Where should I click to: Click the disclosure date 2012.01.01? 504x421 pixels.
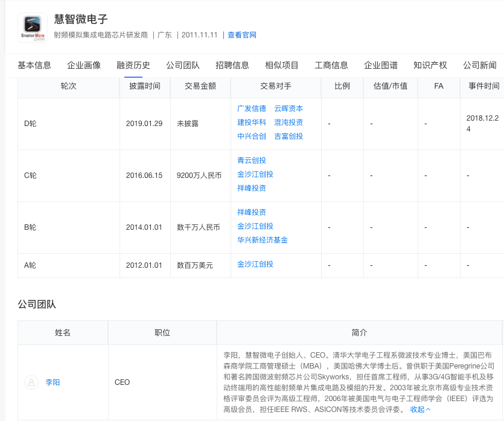pyautogui.click(x=144, y=265)
